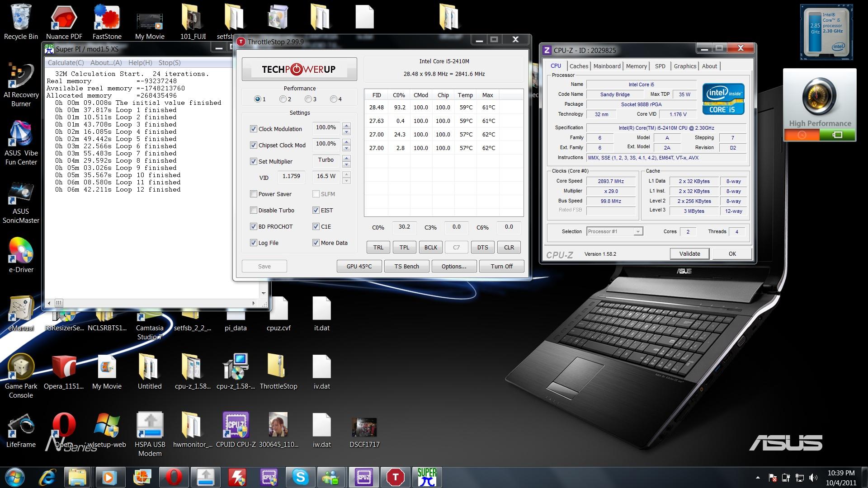The image size is (868, 488).
Task: Click Super PI vertical scrollbar down arrow
Action: pos(264,293)
